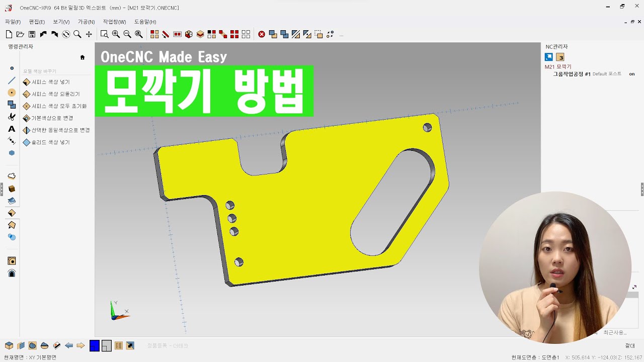Click 기본색상으로 변경 command
The image size is (644, 362).
point(48,118)
